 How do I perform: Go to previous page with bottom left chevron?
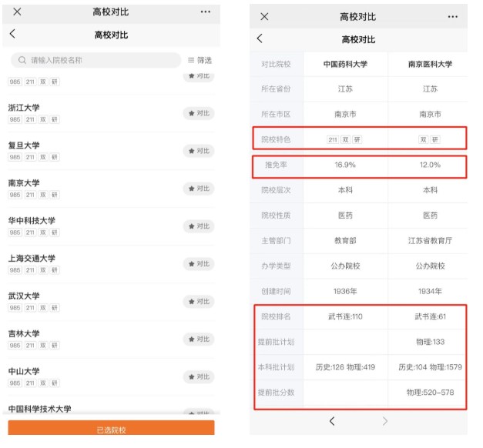[x=332, y=421]
